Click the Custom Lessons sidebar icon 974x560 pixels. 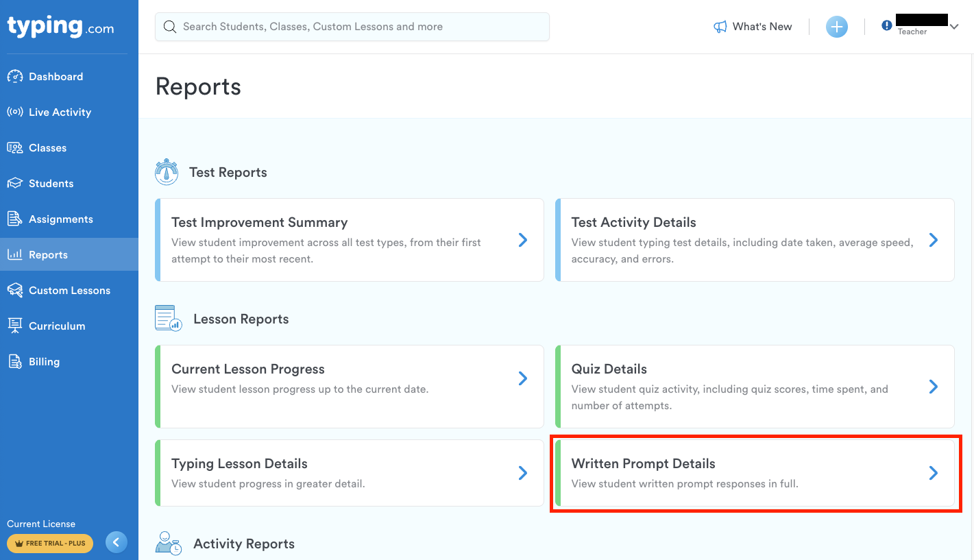pyautogui.click(x=15, y=291)
